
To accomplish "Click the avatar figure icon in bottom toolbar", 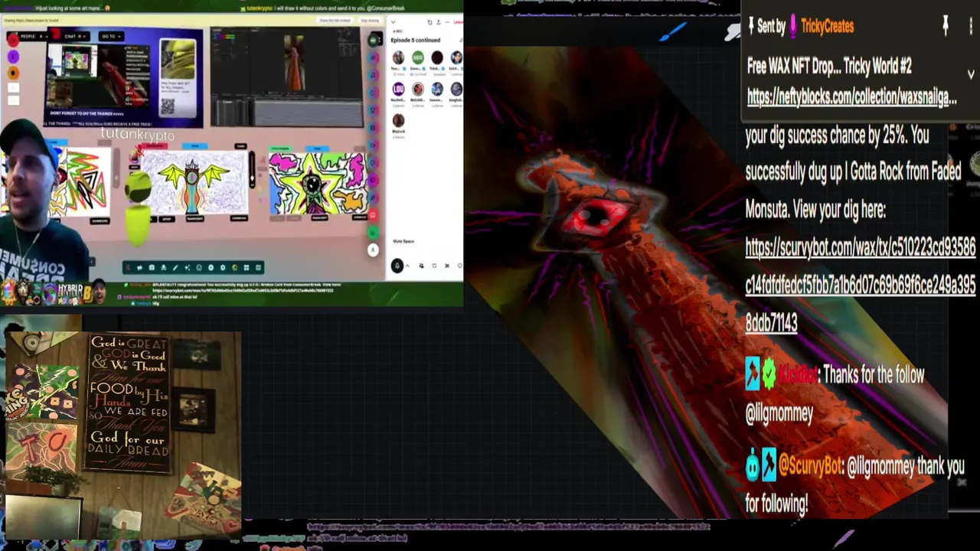I will 164,268.
